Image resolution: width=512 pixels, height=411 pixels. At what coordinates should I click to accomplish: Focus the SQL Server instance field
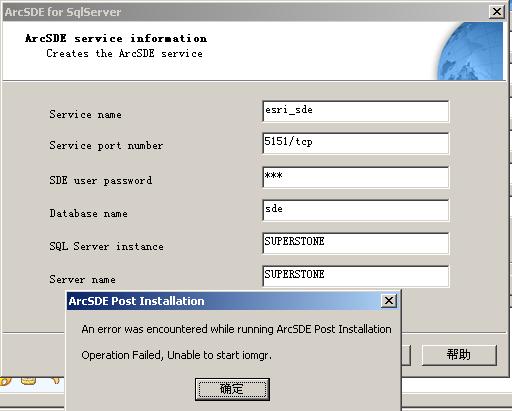356,243
